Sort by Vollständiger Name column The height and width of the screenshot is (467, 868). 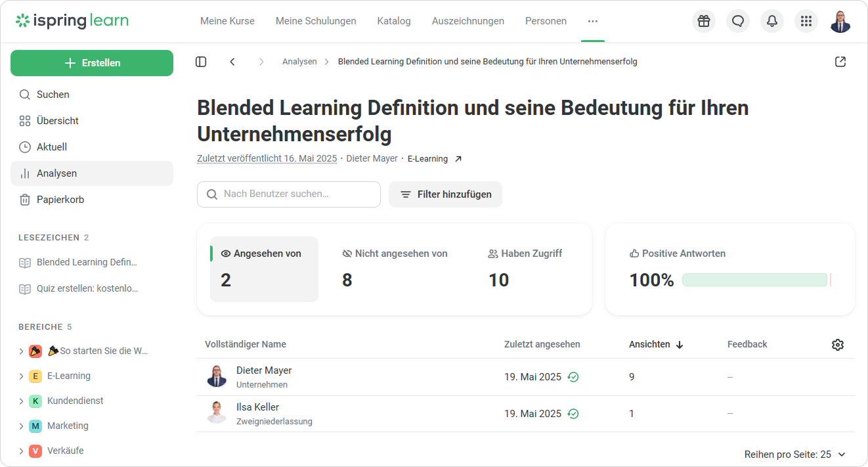[x=246, y=344]
